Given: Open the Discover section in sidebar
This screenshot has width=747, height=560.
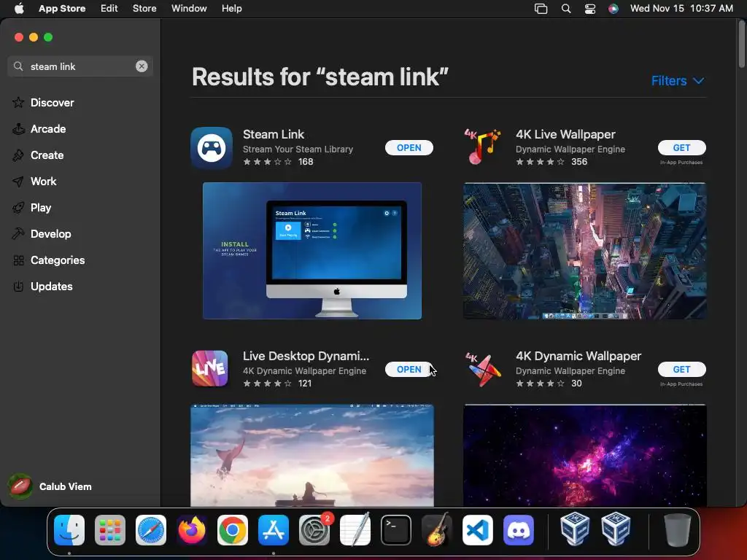Looking at the screenshot, I should click(52, 102).
